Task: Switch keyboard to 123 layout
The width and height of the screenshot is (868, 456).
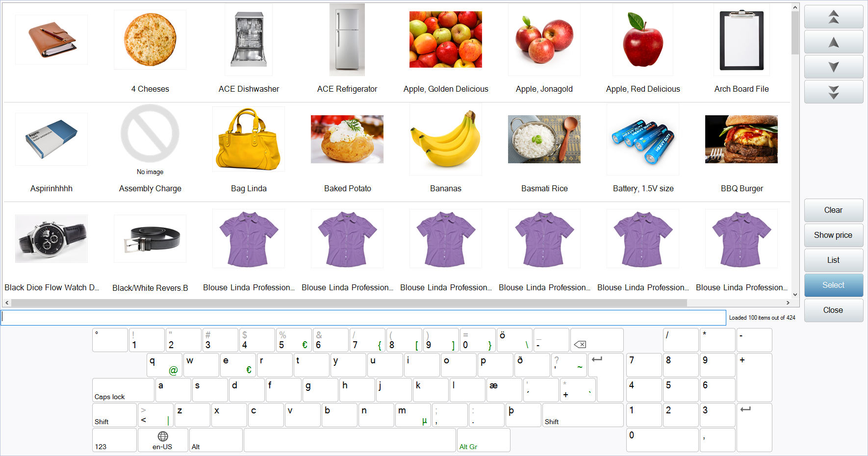Action: (114, 440)
